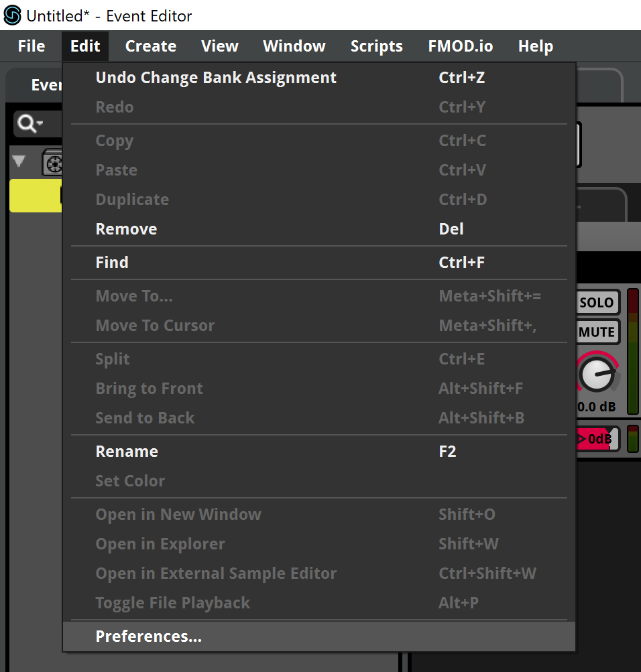Click the 0.0 dB volume value
Screen dimensions: 641x672
coord(597,407)
